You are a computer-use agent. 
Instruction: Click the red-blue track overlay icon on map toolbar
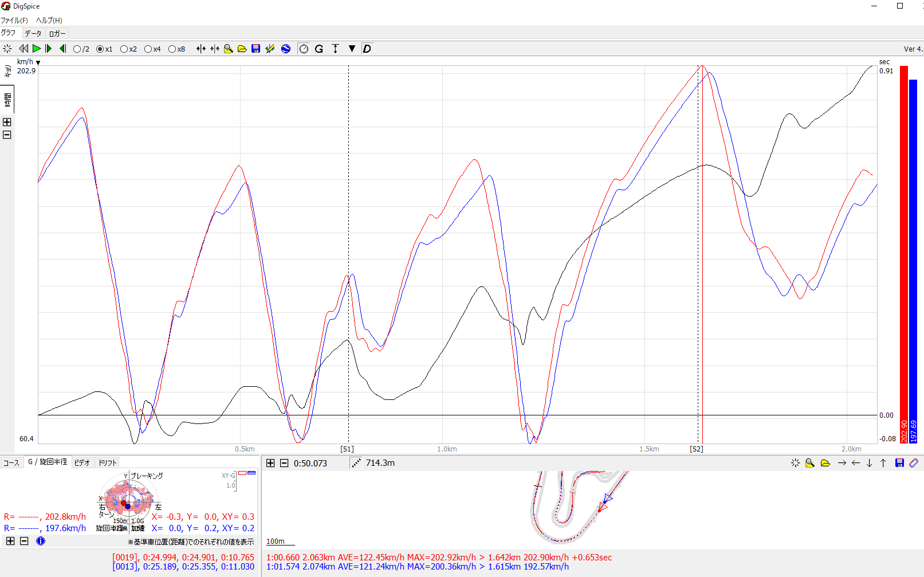[914, 463]
